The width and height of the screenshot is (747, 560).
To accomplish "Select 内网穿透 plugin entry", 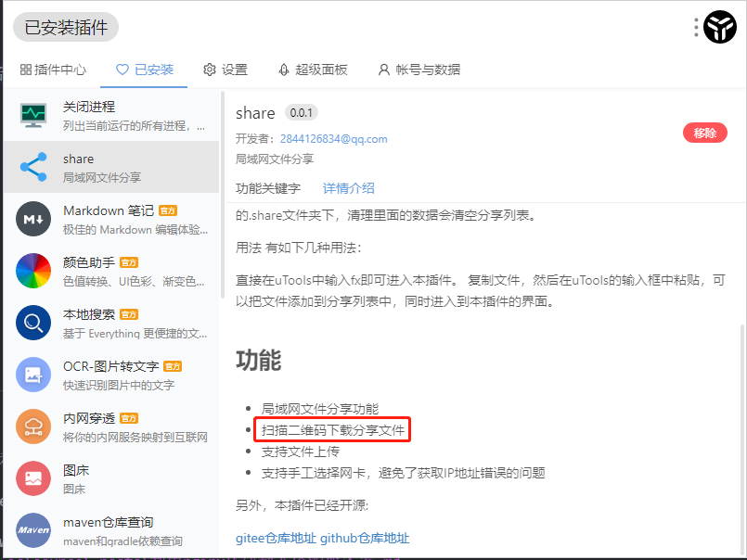I will pyautogui.click(x=111, y=426).
